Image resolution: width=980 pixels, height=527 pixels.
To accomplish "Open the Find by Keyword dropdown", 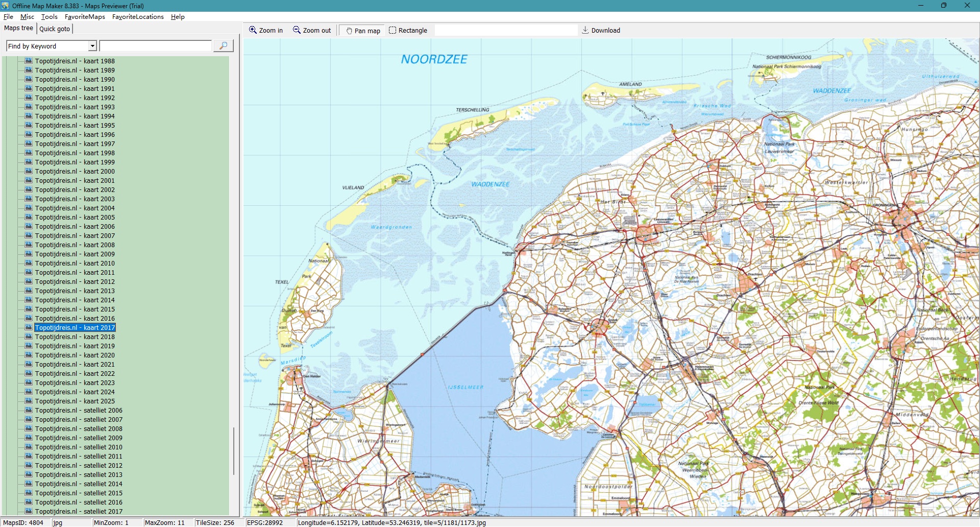I will (92, 46).
